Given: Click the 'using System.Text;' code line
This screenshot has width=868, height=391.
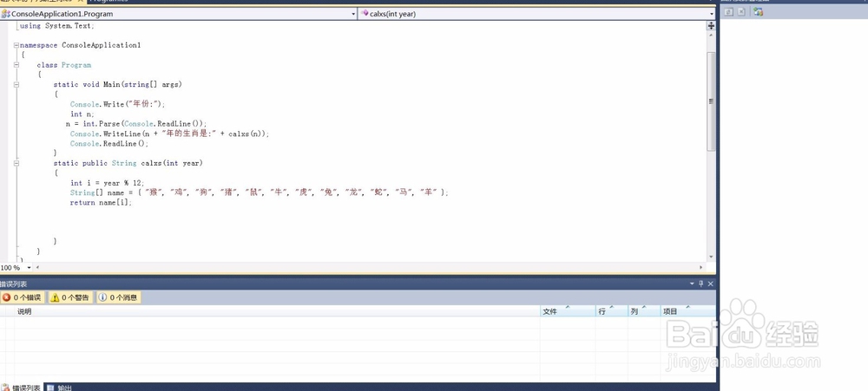Looking at the screenshot, I should pos(57,25).
